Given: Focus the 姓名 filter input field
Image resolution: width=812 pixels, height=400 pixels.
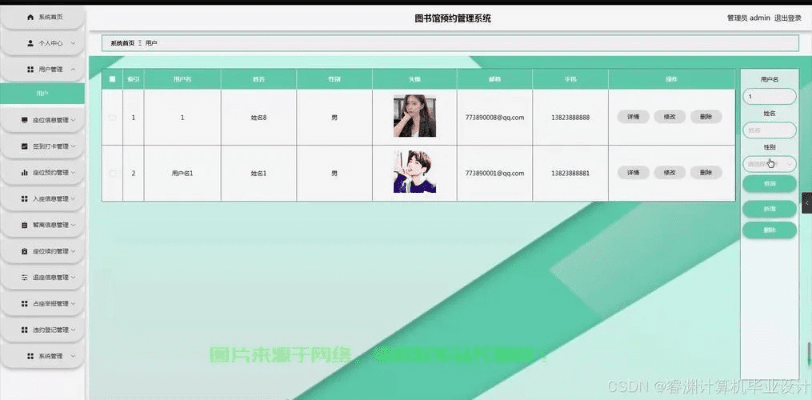Looking at the screenshot, I should point(769,131).
